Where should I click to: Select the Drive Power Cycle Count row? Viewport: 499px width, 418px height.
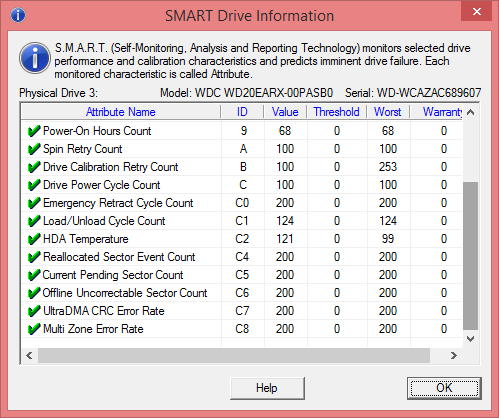242,185
